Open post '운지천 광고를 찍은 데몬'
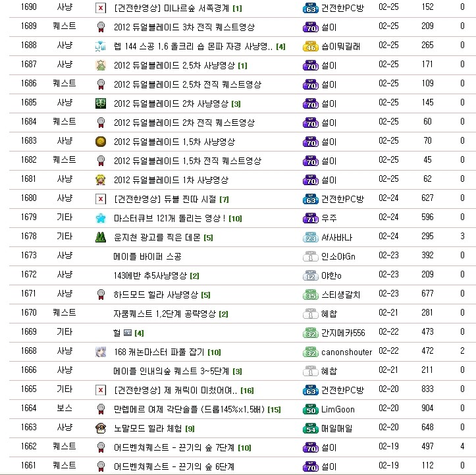This screenshot has height=475, width=476. (x=157, y=237)
